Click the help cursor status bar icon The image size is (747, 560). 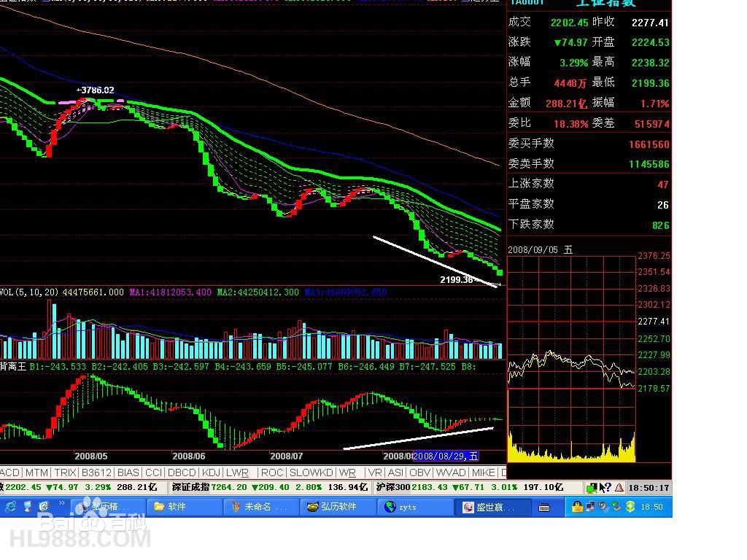click(x=605, y=488)
